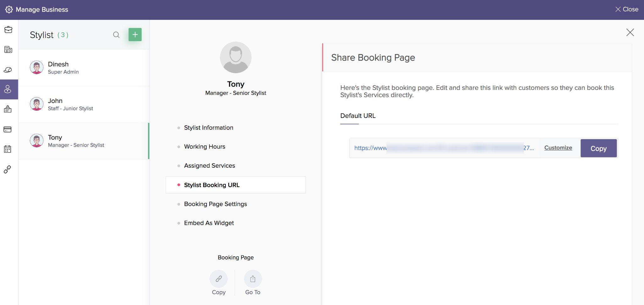The width and height of the screenshot is (644, 305).
Task: Add a new stylist with the plus button
Action: 135,35
